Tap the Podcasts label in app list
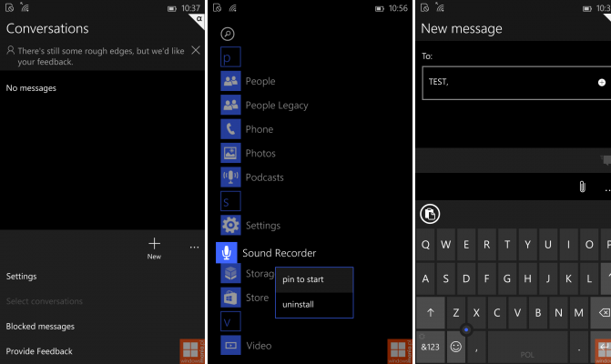The width and height of the screenshot is (611, 364). coord(265,177)
